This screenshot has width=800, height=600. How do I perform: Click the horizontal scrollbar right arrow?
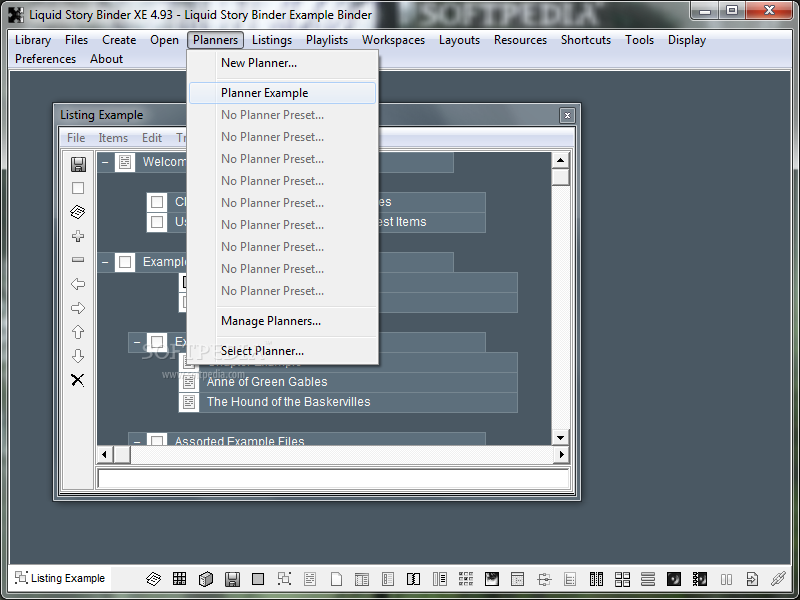562,454
